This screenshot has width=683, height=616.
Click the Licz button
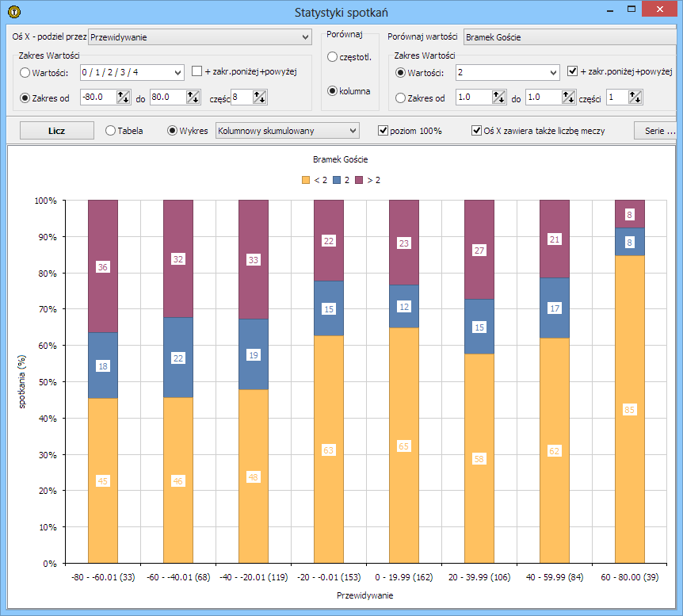point(56,131)
